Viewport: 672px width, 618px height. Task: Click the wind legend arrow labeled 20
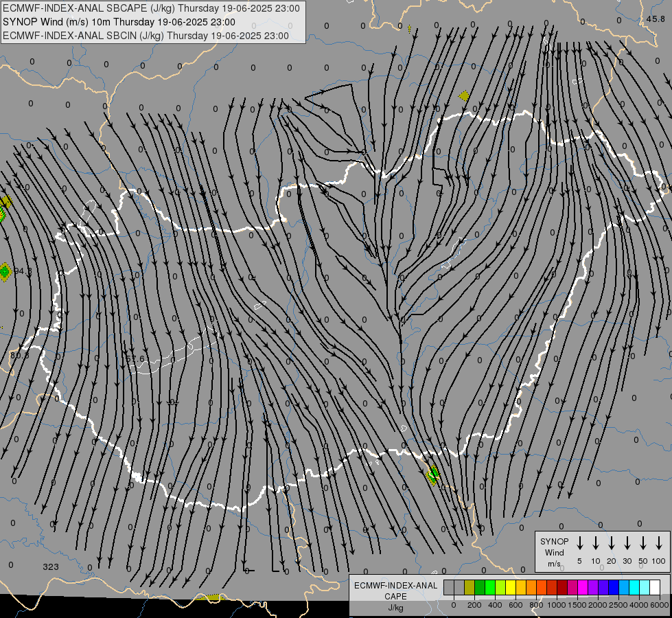tap(611, 543)
